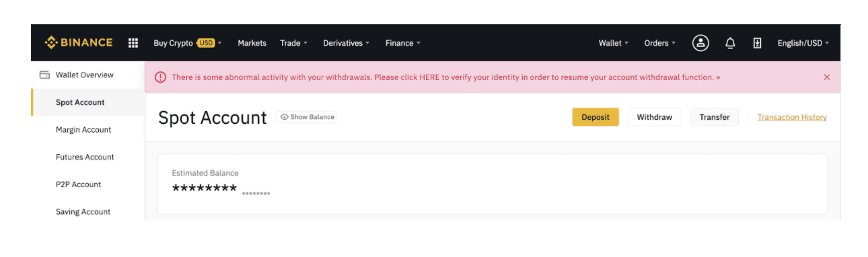Dismiss the abnormal activity warning banner
This screenshot has width=868, height=257.
827,77
